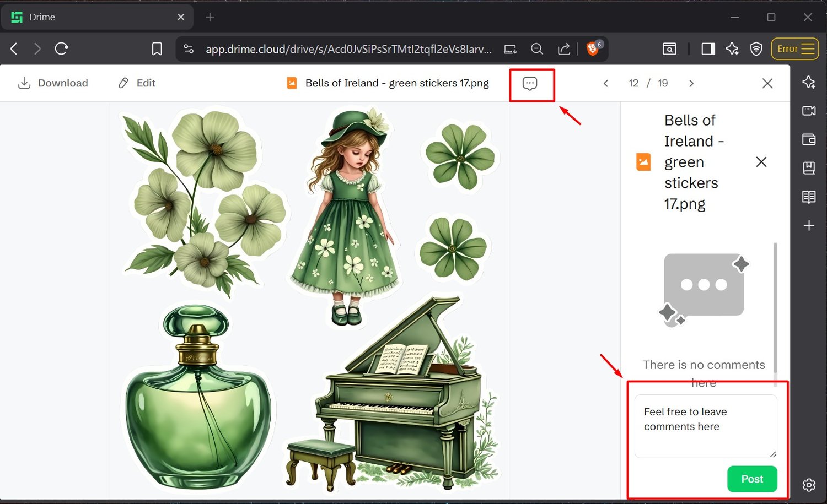Open Leo AI sparkle icon in the toolbar
Viewport: 827px width, 504px height.
[732, 49]
